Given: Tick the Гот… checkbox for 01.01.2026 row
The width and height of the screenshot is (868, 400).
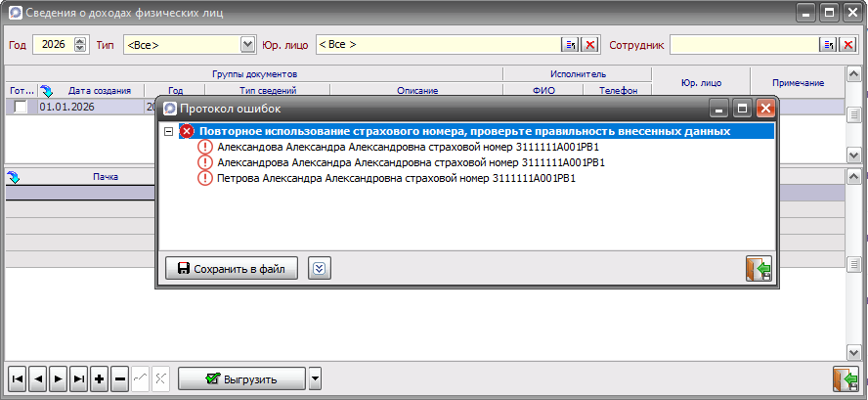Looking at the screenshot, I should pos(21,108).
